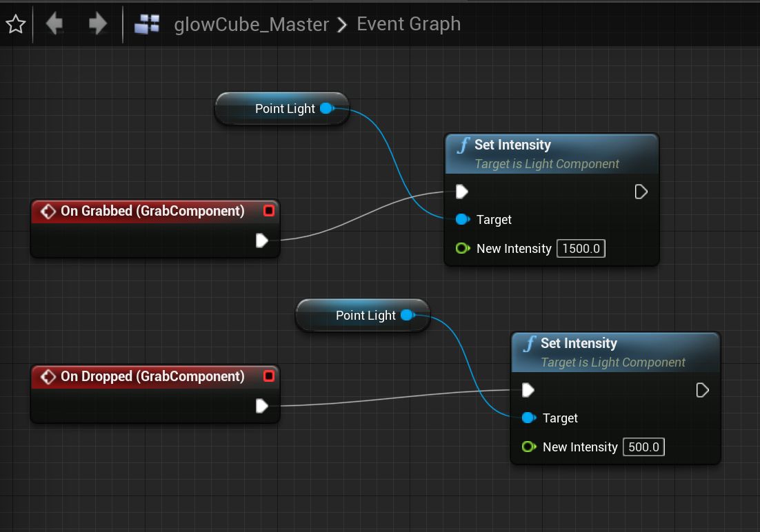Click exec output pin on Set Intensity 1500 node
The image size is (760, 532).
[x=641, y=192]
